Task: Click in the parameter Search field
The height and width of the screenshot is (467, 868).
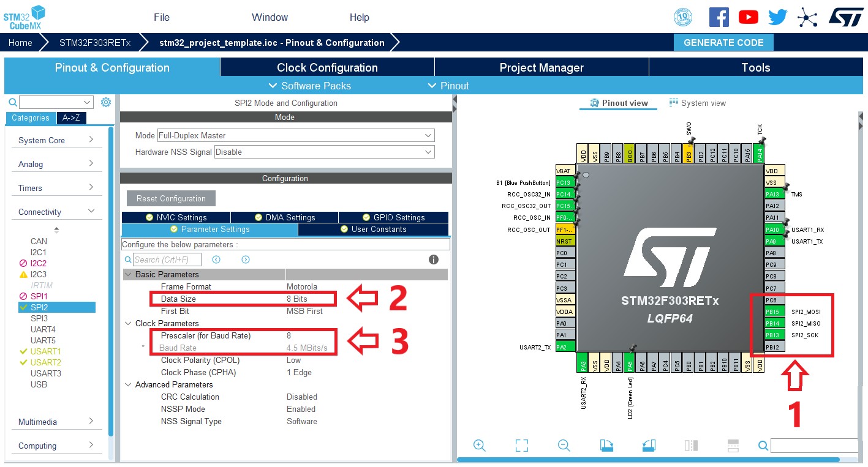Action: pyautogui.click(x=167, y=260)
